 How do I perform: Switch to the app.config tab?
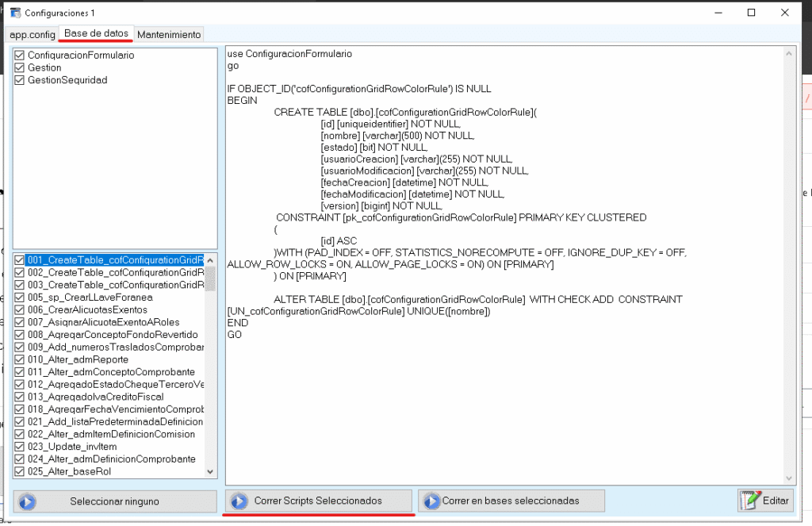[33, 34]
